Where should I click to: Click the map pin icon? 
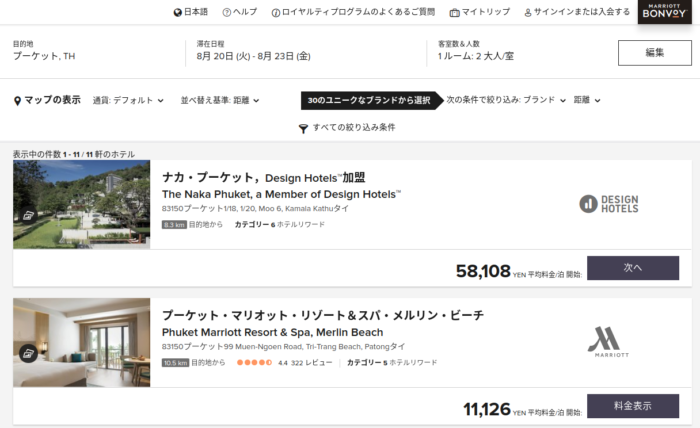click(x=17, y=101)
